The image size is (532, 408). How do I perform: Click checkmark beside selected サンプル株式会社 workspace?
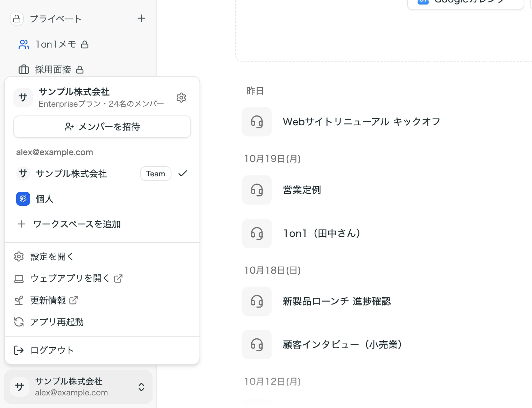[x=183, y=174]
